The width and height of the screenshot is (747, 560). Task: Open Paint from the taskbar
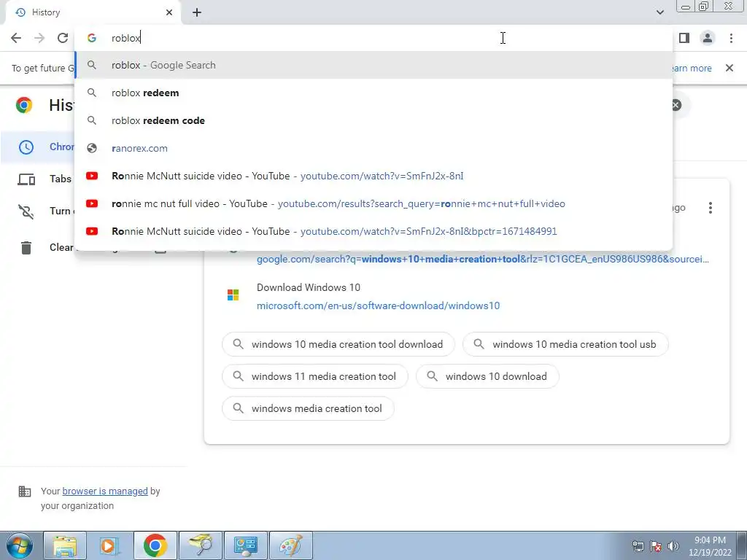coord(291,545)
